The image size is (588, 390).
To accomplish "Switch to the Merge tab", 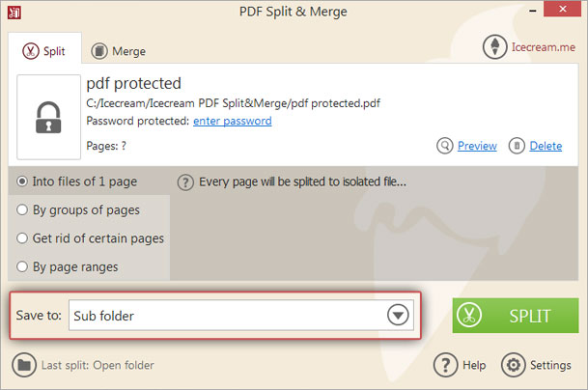I will click(x=119, y=51).
